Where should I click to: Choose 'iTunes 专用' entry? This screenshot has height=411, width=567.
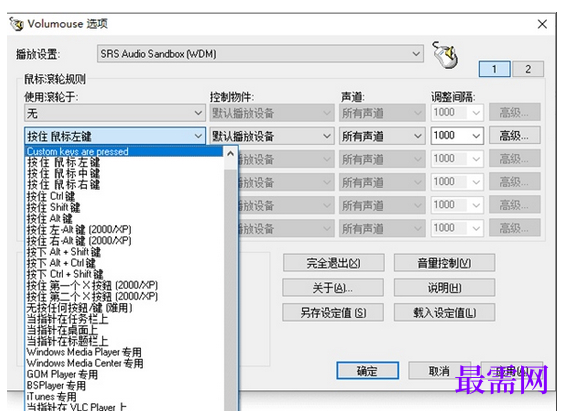124,397
